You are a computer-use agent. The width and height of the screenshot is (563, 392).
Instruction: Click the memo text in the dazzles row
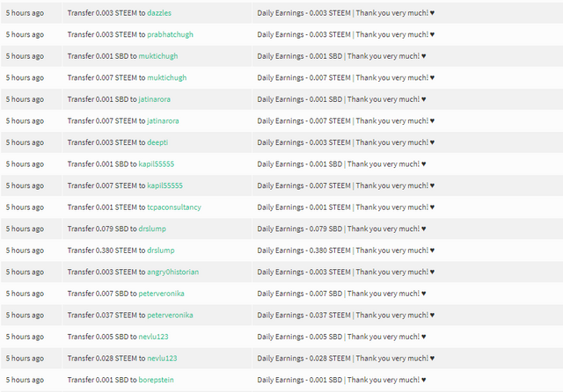pyautogui.click(x=346, y=13)
